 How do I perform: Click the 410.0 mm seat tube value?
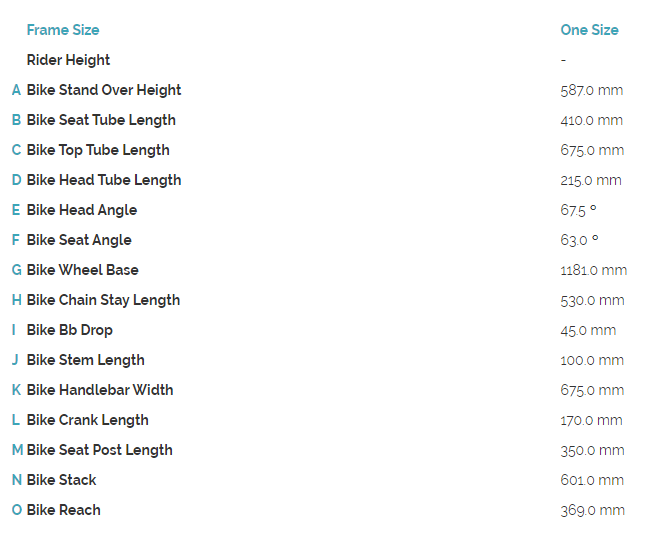coord(592,120)
